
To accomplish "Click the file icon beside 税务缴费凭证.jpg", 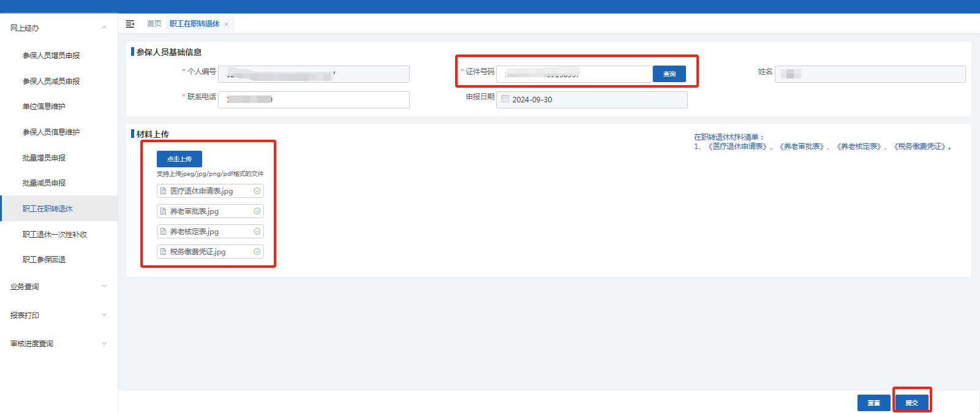I will point(163,252).
